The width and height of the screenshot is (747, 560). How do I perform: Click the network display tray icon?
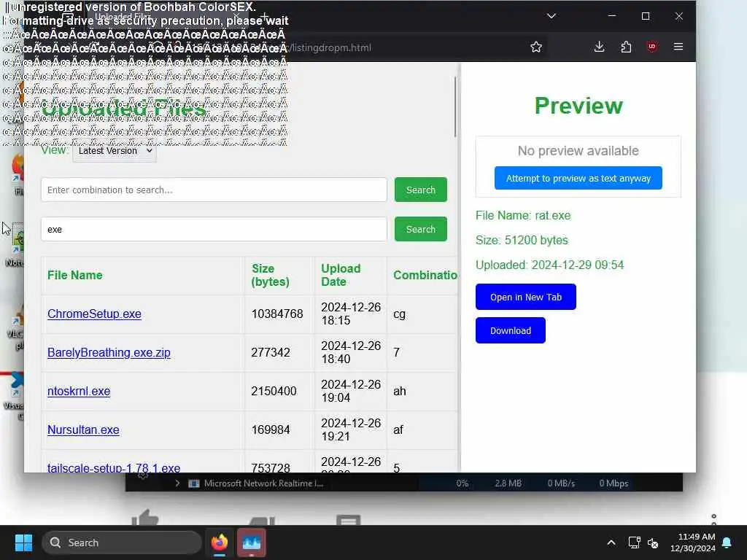click(634, 542)
